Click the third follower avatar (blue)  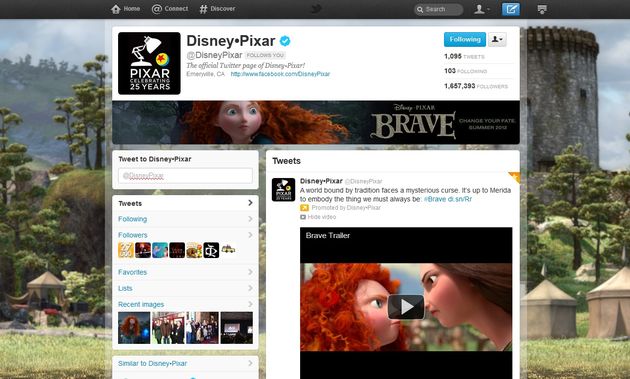(x=160, y=250)
